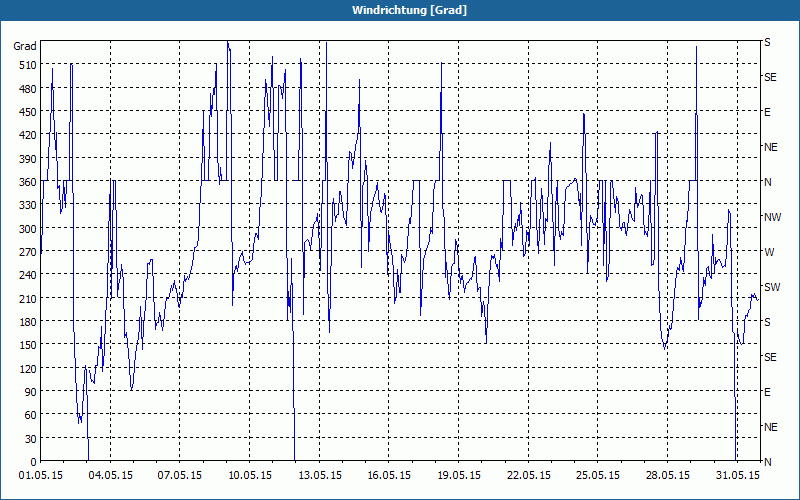
Task: Click the Grad axis unit label
Action: (24, 46)
